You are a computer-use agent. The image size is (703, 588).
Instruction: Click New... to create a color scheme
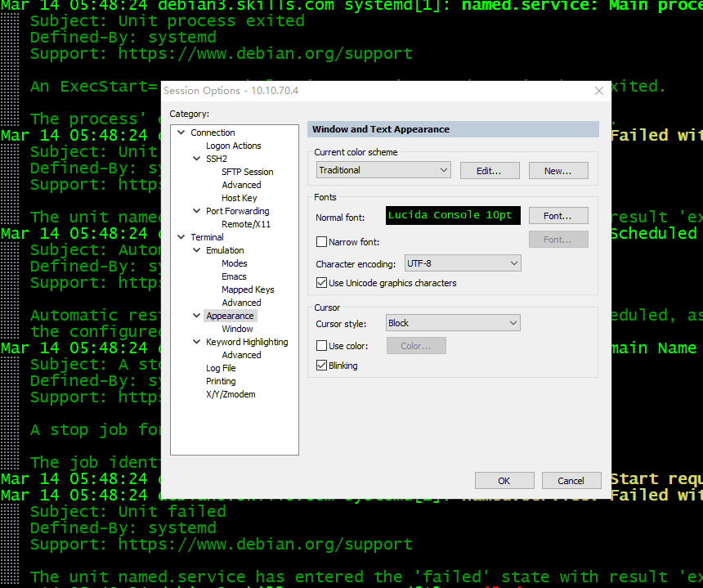(x=558, y=170)
